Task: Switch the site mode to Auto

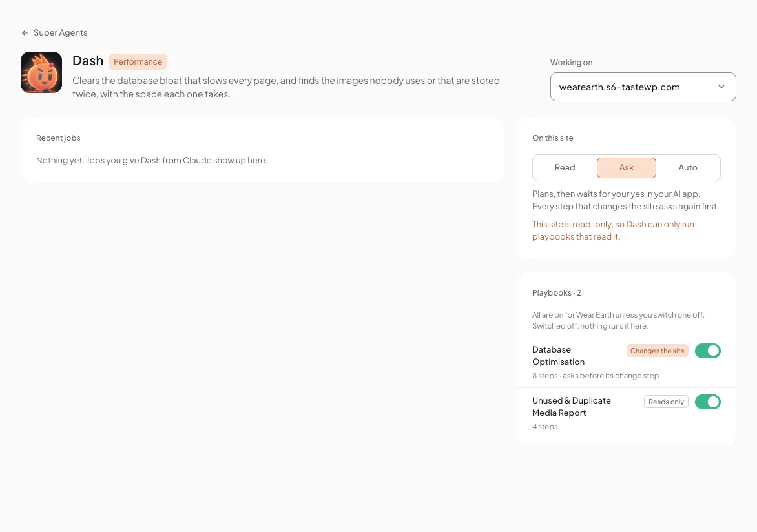Action: 687,167
